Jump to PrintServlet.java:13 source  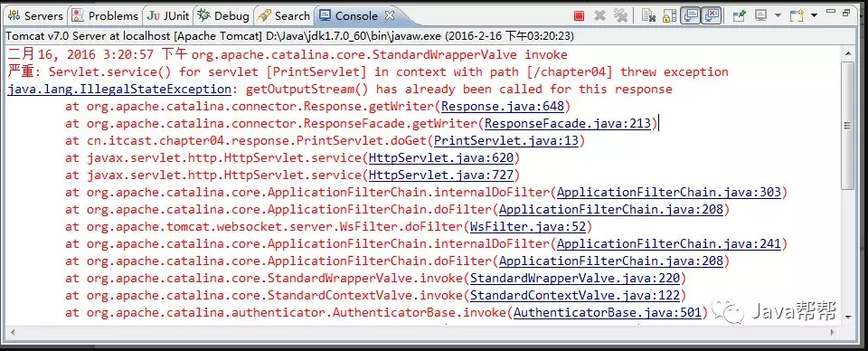coord(506,140)
